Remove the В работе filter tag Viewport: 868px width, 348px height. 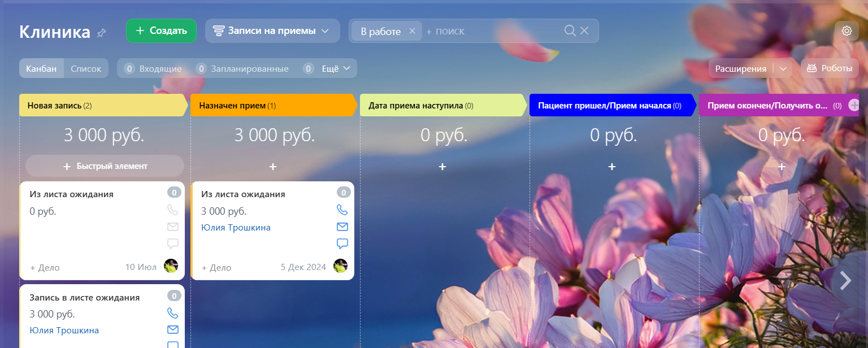(412, 31)
